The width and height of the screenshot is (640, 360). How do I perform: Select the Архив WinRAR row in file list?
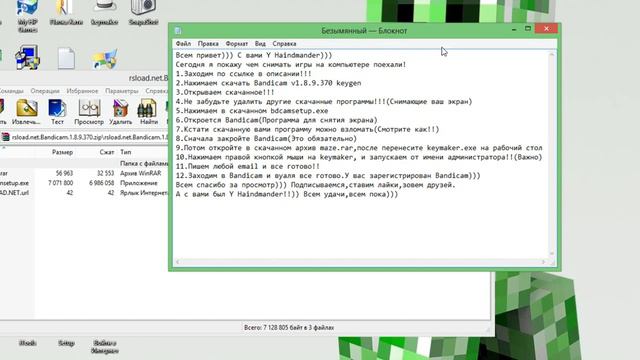point(84,173)
